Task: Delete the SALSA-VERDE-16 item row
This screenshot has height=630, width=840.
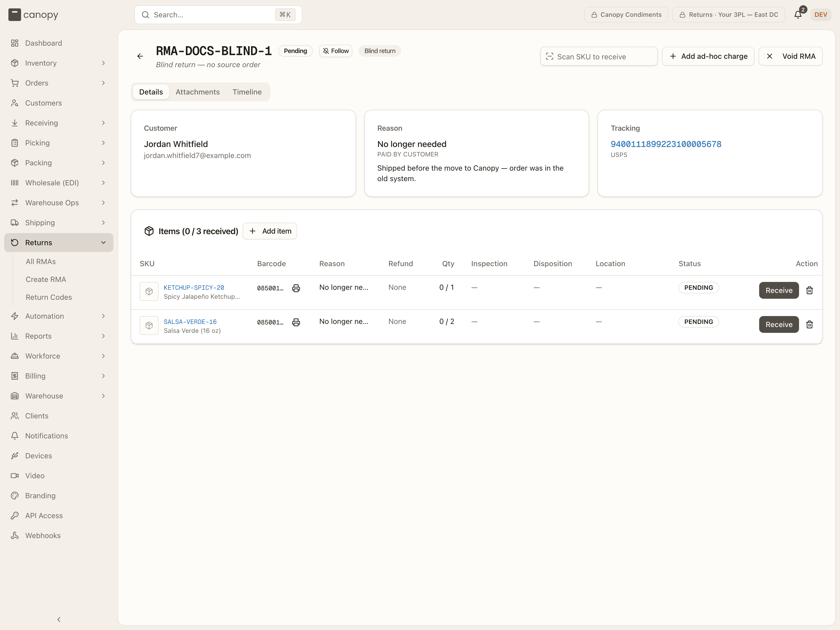Action: pos(809,324)
